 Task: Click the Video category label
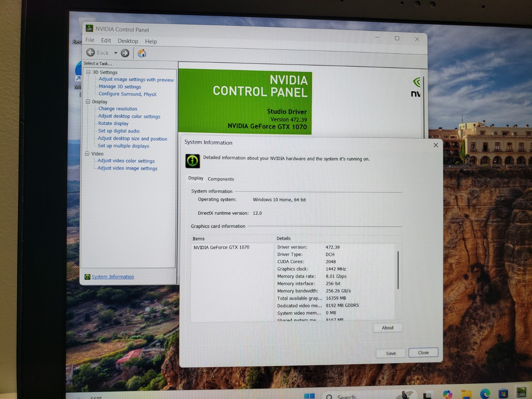[x=97, y=154]
